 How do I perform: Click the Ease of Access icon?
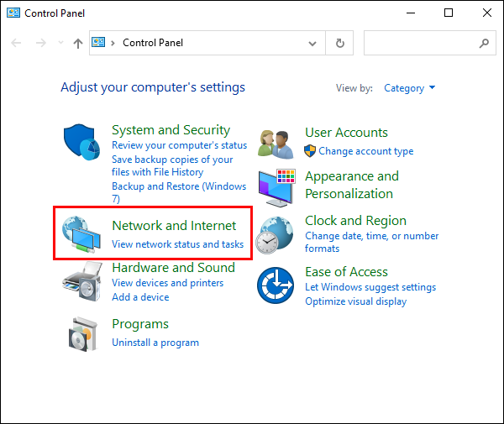(276, 285)
